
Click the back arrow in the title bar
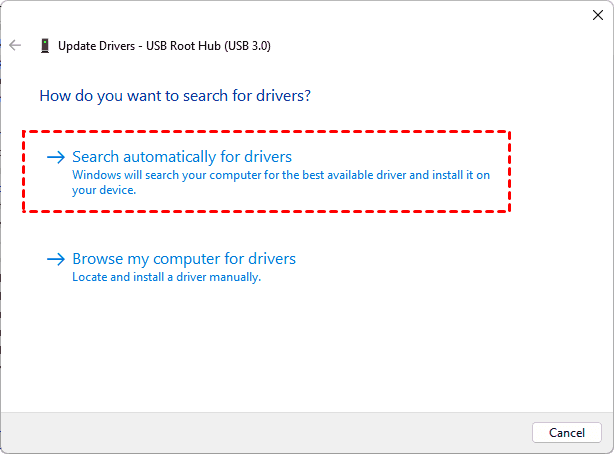click(15, 46)
